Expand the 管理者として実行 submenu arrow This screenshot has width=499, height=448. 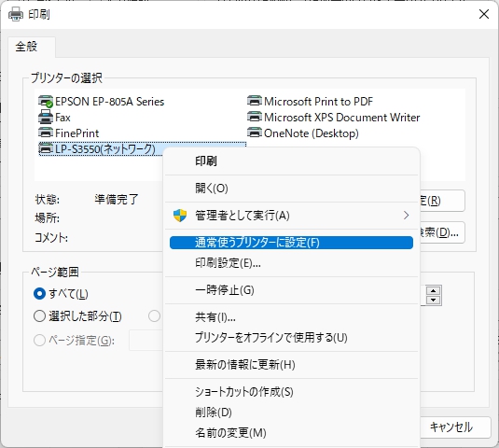(x=406, y=216)
